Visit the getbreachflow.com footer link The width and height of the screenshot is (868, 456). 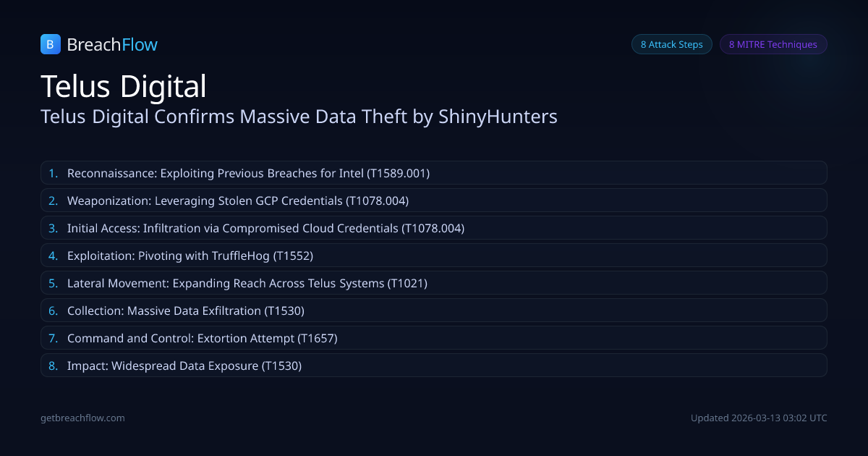coord(82,418)
